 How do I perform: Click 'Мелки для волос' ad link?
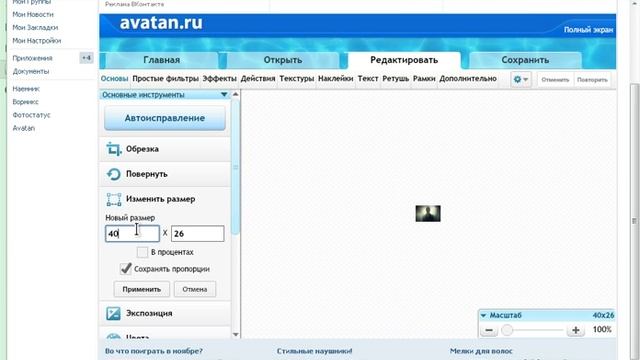click(481, 351)
